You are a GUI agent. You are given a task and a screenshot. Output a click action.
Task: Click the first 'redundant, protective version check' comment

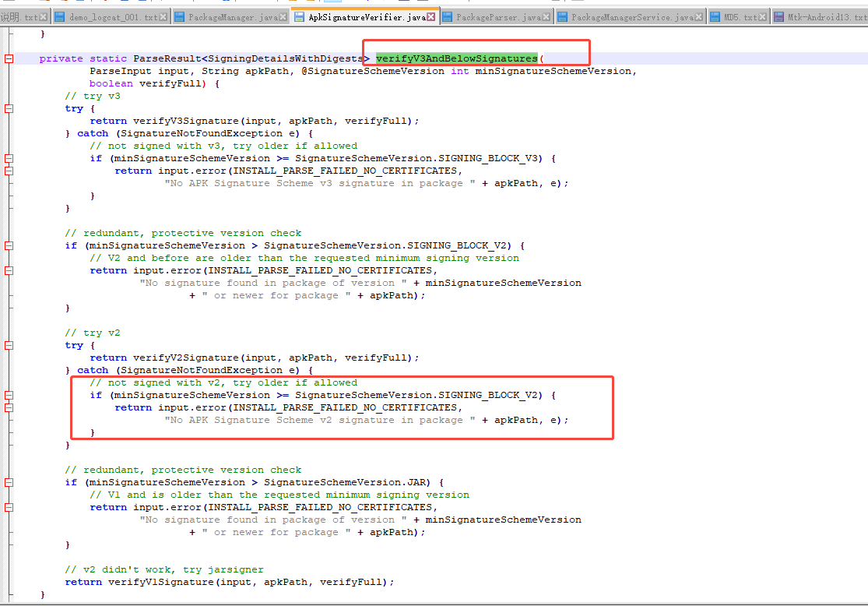pyautogui.click(x=183, y=233)
